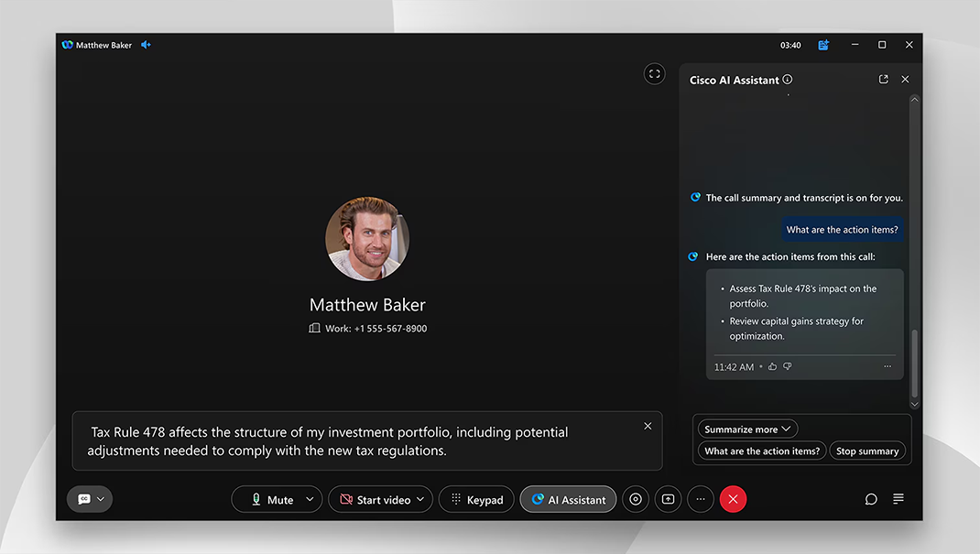Click the speaker audio icon beside Matthew Baker
This screenshot has height=554, width=980.
point(146,45)
